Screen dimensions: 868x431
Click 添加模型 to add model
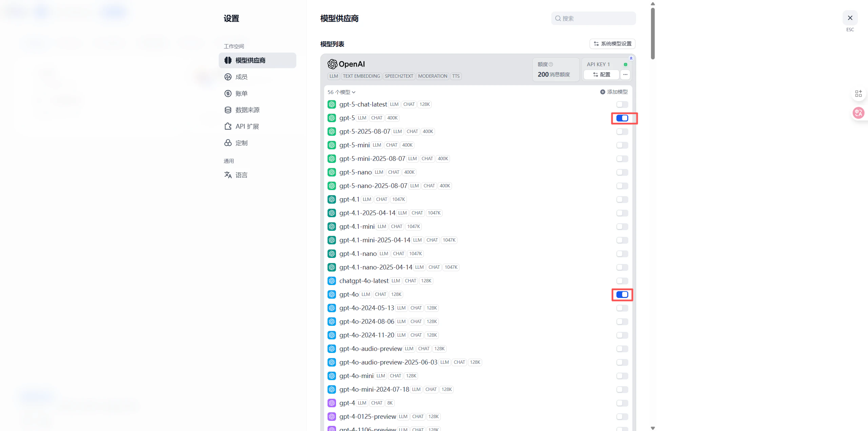click(614, 92)
